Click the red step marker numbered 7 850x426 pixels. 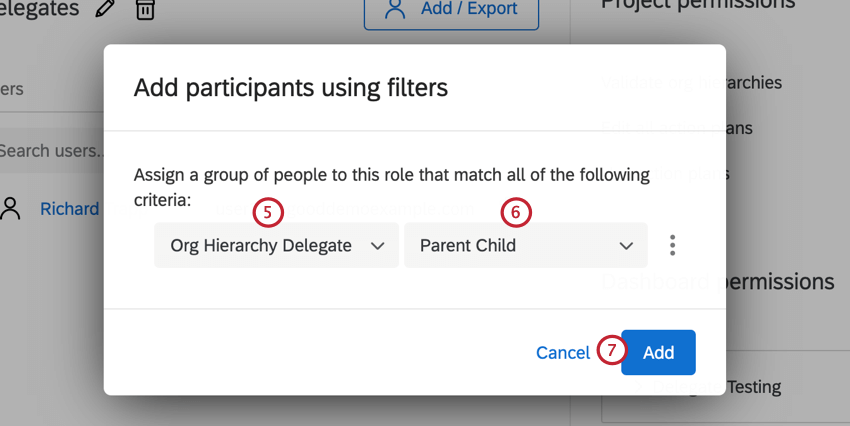click(612, 351)
